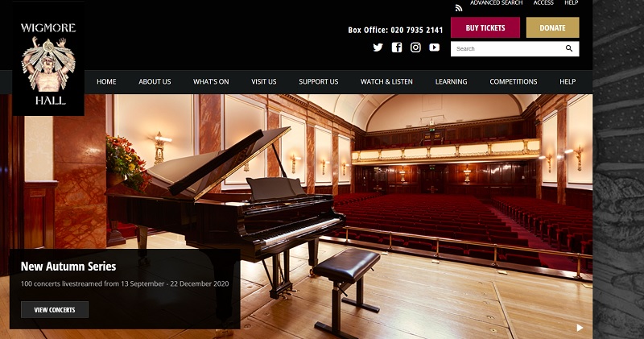Viewport: 644px width, 339px height.
Task: Open the Advanced Search link
Action: [497, 3]
